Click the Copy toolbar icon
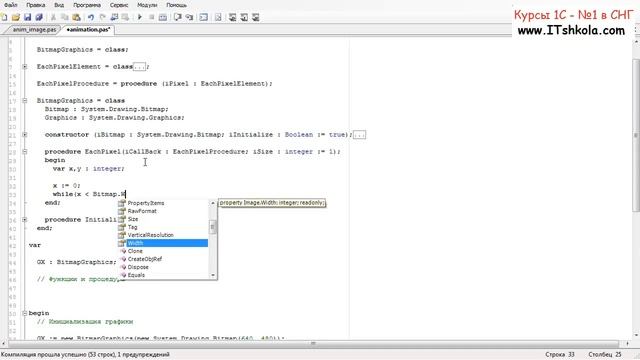Image resolution: width=640 pixels, height=360 pixels. pyautogui.click(x=64, y=17)
